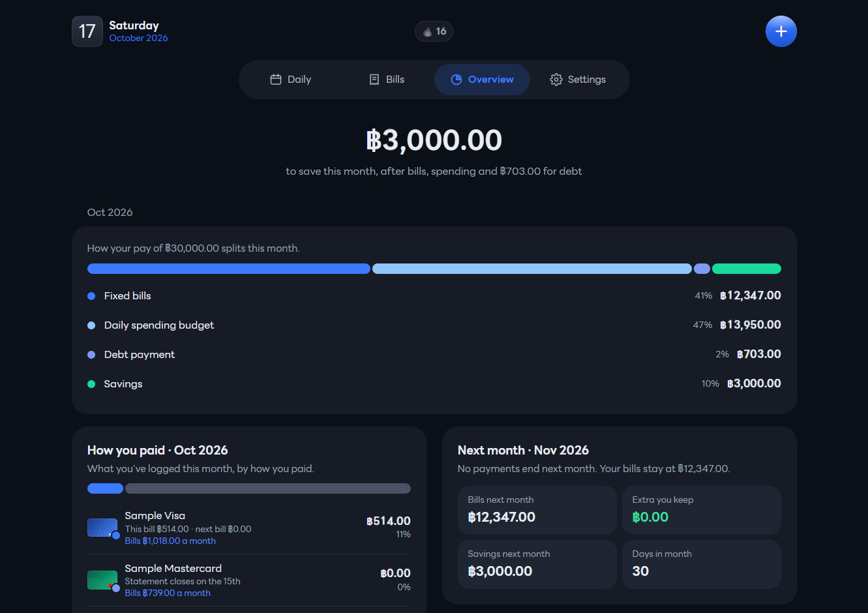Click the Fixed bills legend row

(x=434, y=296)
